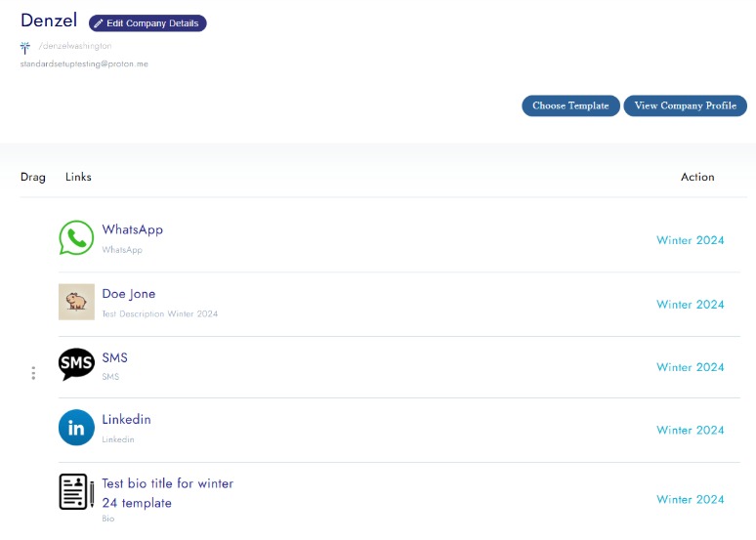Click 'Test Description Winter 2024' subtitle
Viewport: 756px width, 540px height.
click(x=159, y=313)
